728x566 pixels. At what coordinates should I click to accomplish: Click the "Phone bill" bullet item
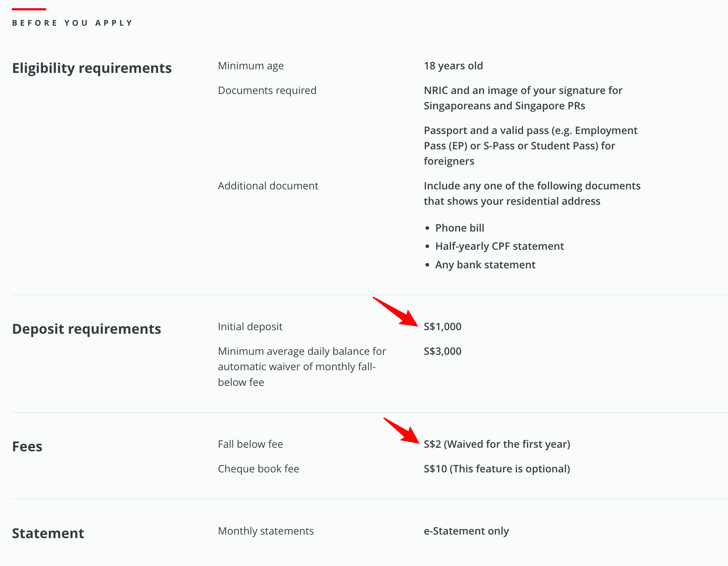[459, 228]
